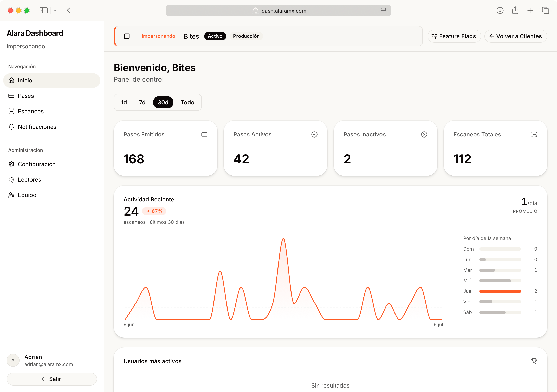This screenshot has width=557, height=392.
Task: Open a new Safari tab
Action: (530, 10)
